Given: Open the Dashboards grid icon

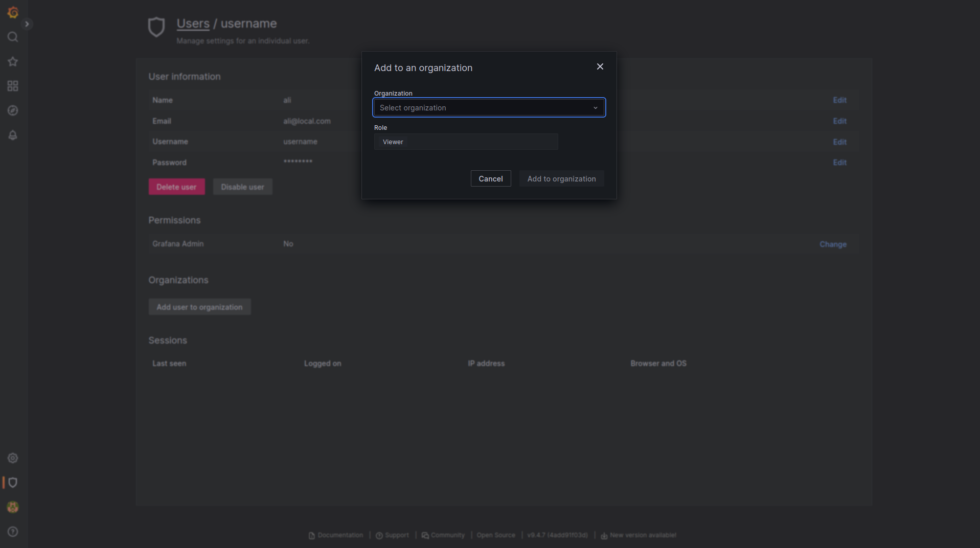Looking at the screenshot, I should 13,86.
